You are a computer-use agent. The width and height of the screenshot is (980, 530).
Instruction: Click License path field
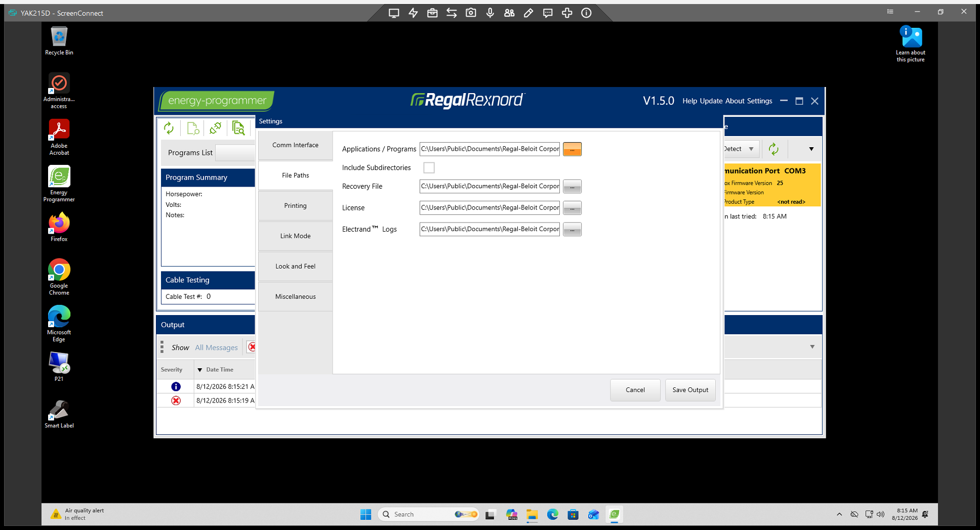coord(489,208)
